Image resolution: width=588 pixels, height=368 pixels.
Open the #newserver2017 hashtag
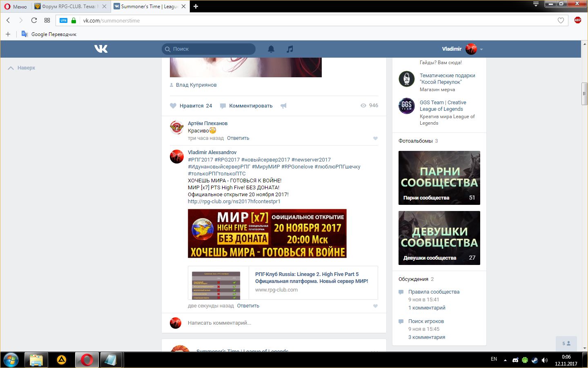(311, 160)
